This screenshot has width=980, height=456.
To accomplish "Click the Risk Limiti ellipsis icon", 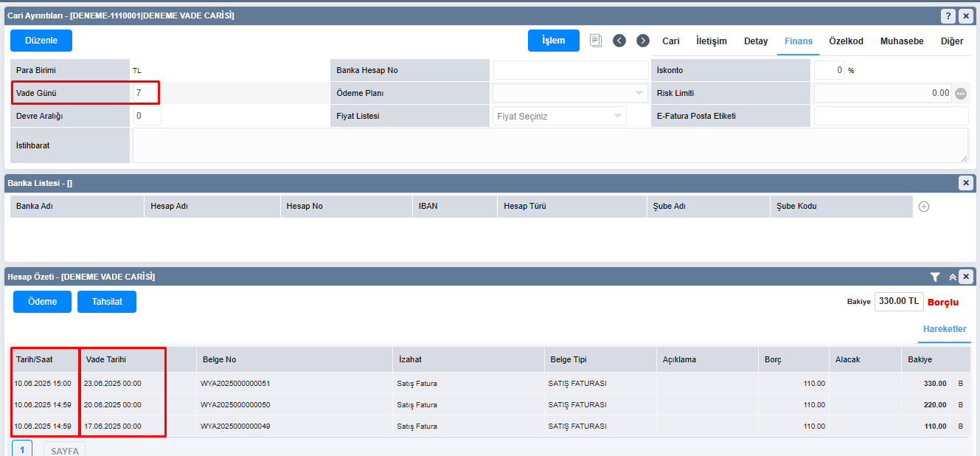I will click(960, 94).
